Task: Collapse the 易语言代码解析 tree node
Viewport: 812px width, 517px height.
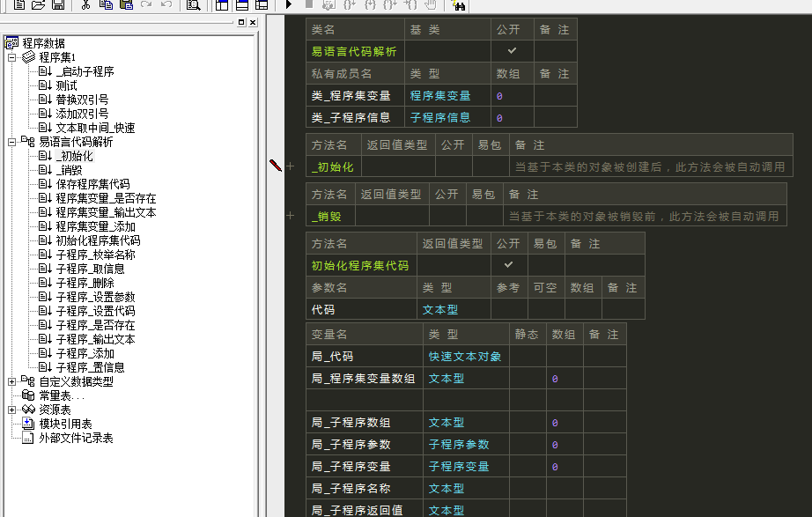Action: [12, 142]
